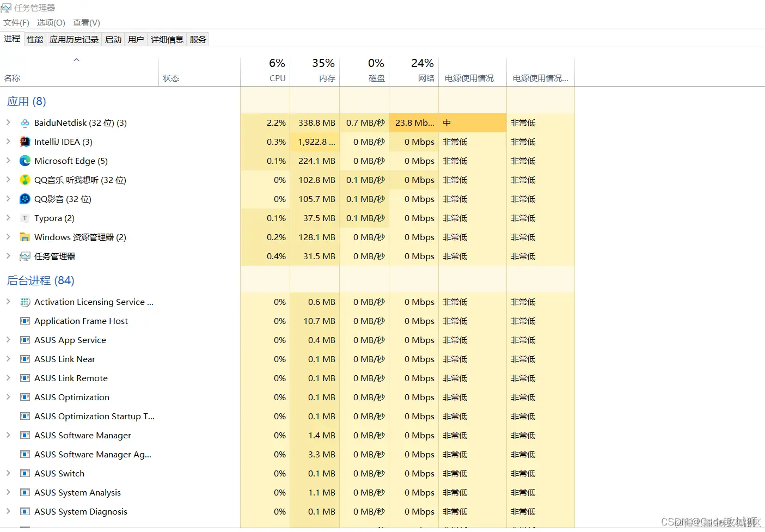Switch to the 用户 tab

click(x=136, y=40)
